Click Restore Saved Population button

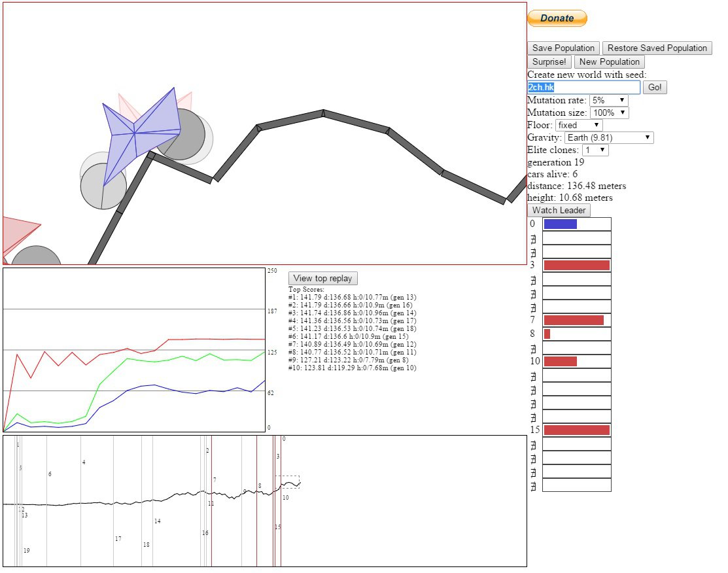click(657, 48)
